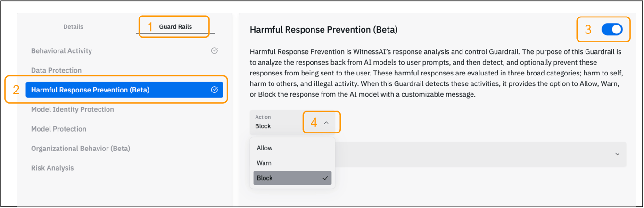Screen dimensions: 644x208
Task: Open the Data Protection guardrail
Action: point(56,70)
